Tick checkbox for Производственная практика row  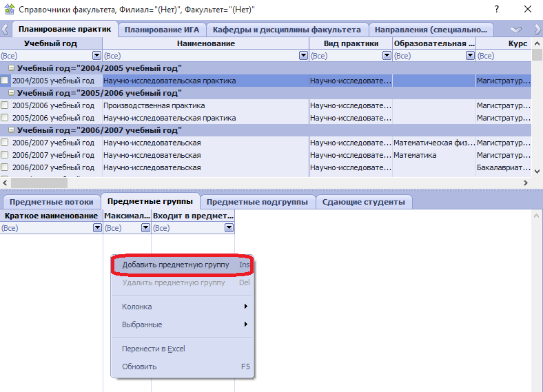pyautogui.click(x=6, y=105)
